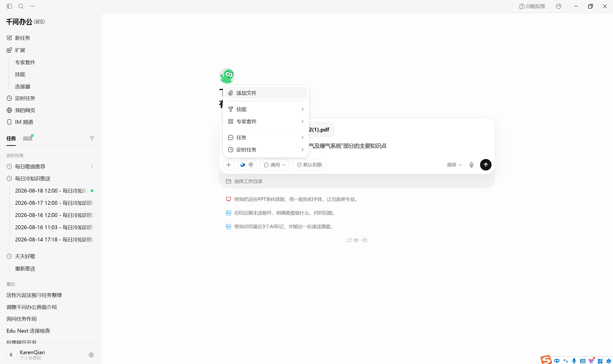Screen dimensions: 613x364
Task: Open the 2026-08-18 12:00 每日冷知识 run
Action: pyautogui.click(x=54, y=191)
